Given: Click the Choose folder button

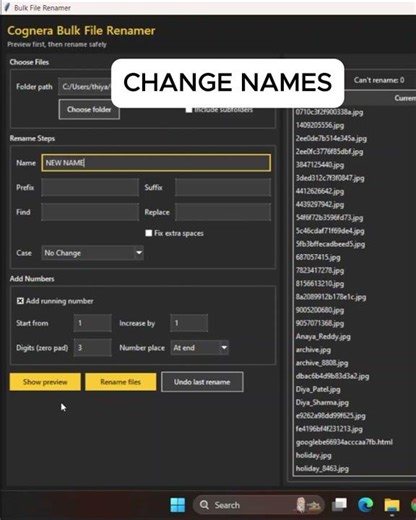Looking at the screenshot, I should tap(89, 109).
